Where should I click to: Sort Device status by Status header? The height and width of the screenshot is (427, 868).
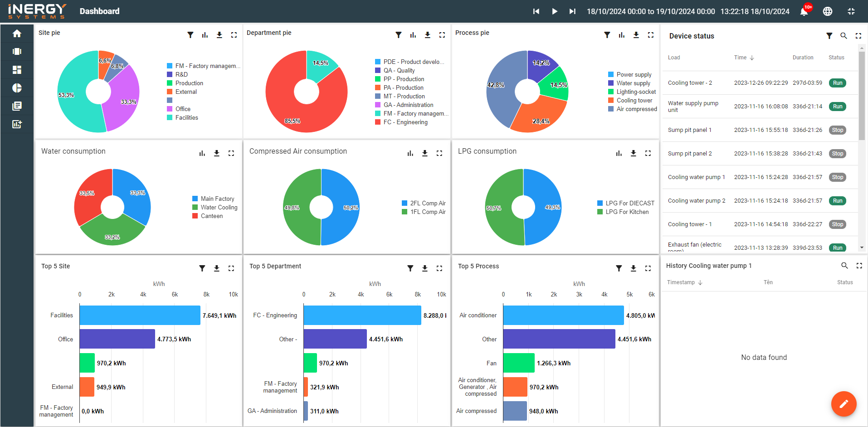[x=836, y=58]
